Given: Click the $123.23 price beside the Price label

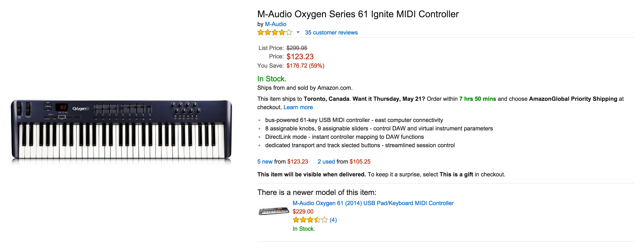Looking at the screenshot, I should coord(300,57).
